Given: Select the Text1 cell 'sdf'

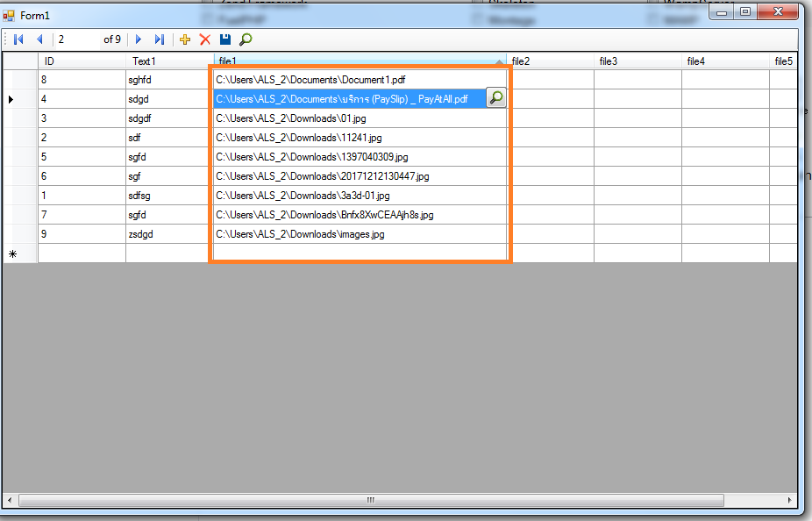Looking at the screenshot, I should tap(169, 137).
